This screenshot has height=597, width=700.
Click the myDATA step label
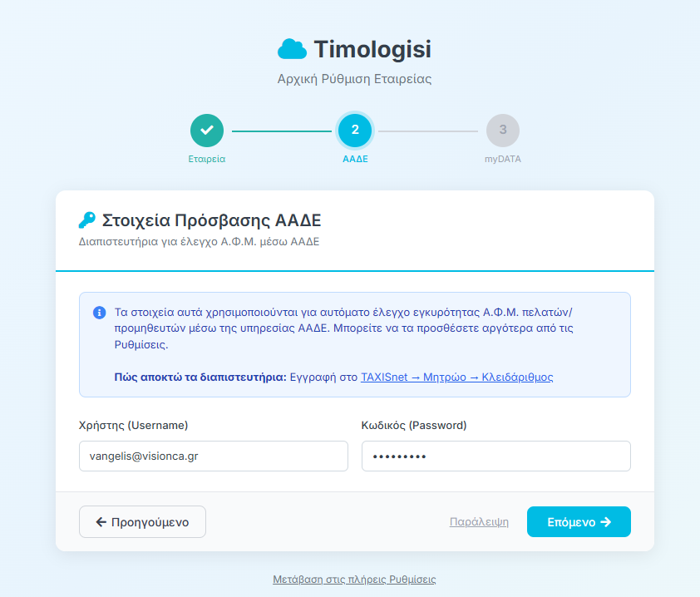(503, 158)
